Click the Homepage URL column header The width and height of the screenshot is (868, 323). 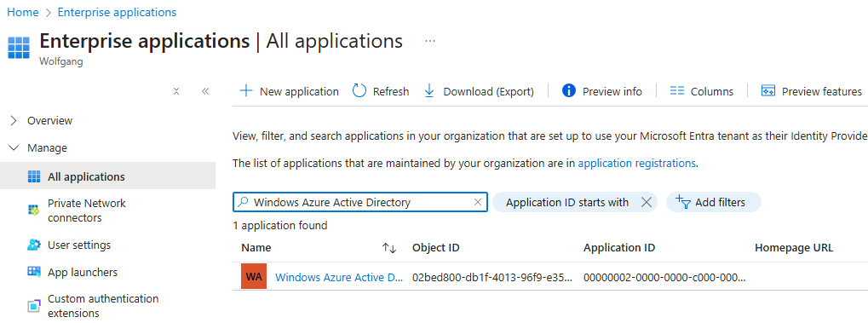click(x=794, y=248)
